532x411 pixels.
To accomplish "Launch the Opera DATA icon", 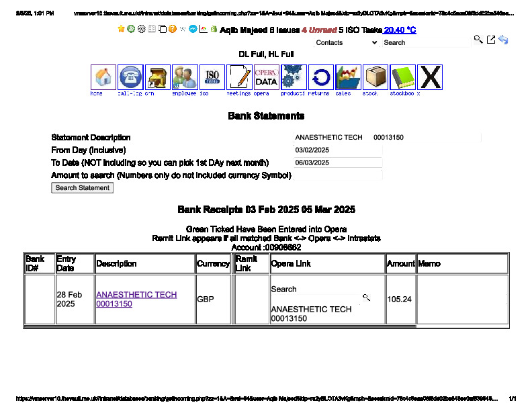I will point(267,77).
